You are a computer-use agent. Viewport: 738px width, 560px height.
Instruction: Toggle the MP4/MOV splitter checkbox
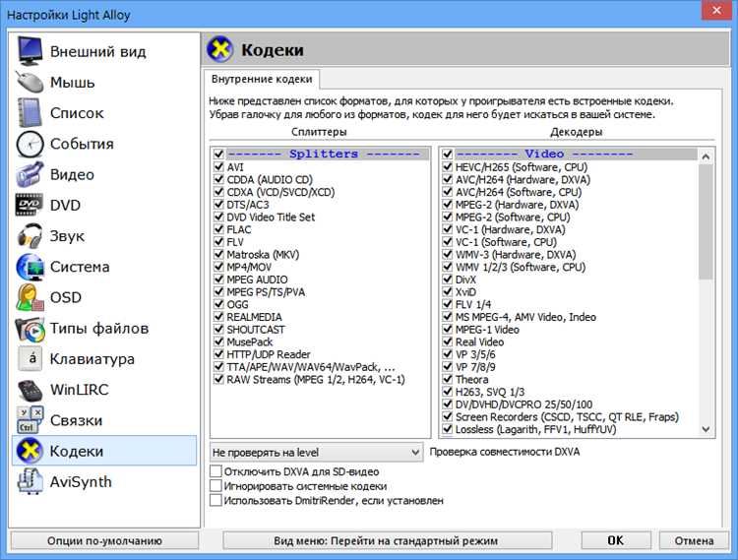coord(218,267)
